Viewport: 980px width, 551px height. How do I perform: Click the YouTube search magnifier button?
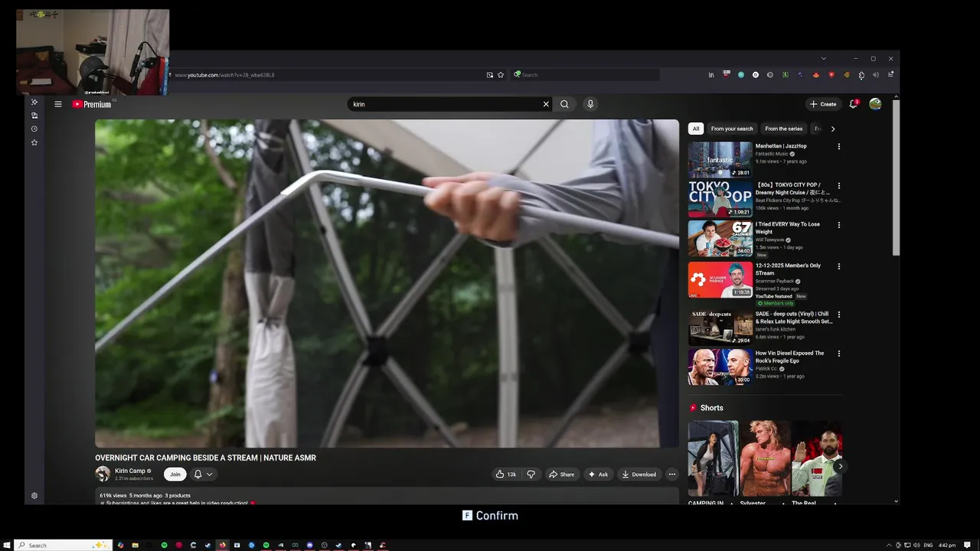(x=564, y=104)
